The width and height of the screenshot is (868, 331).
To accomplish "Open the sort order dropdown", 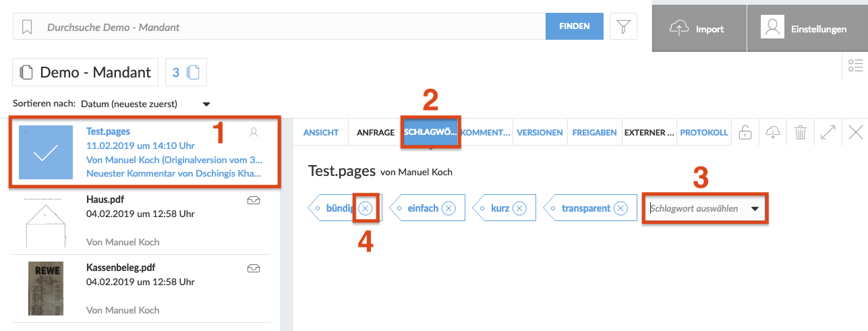I will point(206,104).
